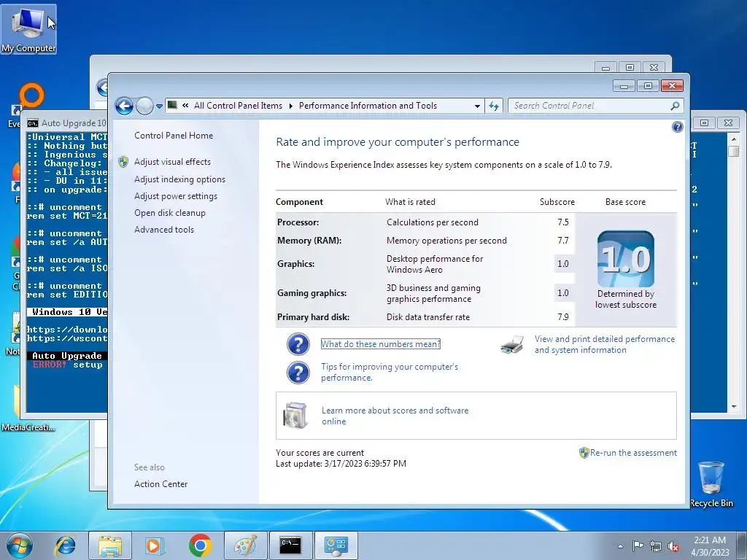This screenshot has height=560, width=747.
Task: Click Primary hard disk subscore 7.9
Action: click(x=562, y=317)
